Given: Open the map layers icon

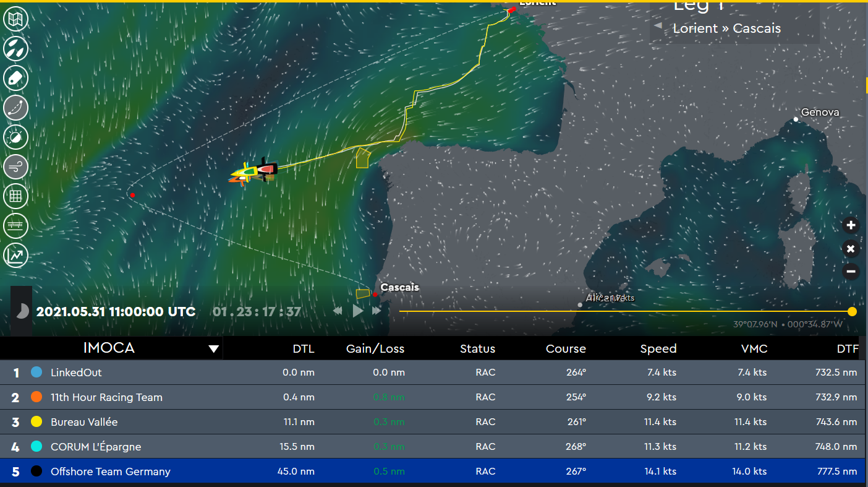Looking at the screenshot, I should pos(16,19).
